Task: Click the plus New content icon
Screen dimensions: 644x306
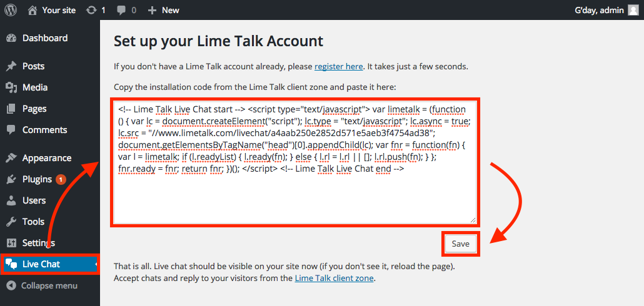Action: coord(152,10)
